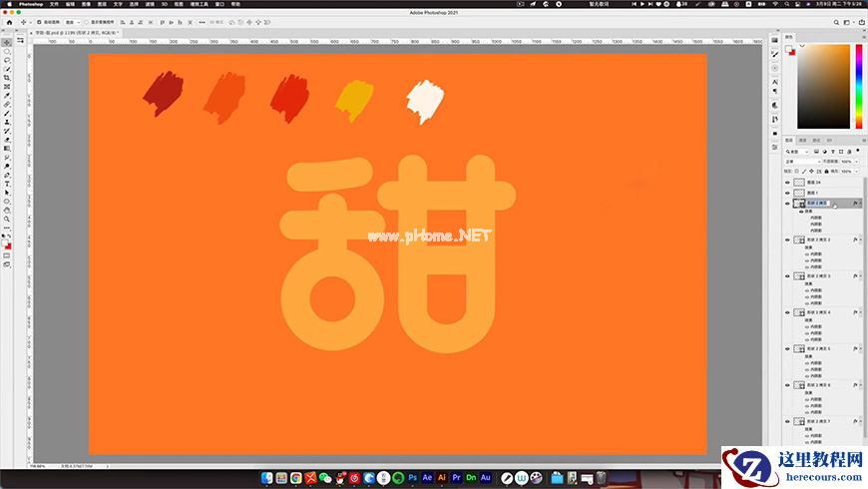Hide layer 形状 2 拷贝 4
Viewport: 868px width, 489px height.
pos(788,312)
